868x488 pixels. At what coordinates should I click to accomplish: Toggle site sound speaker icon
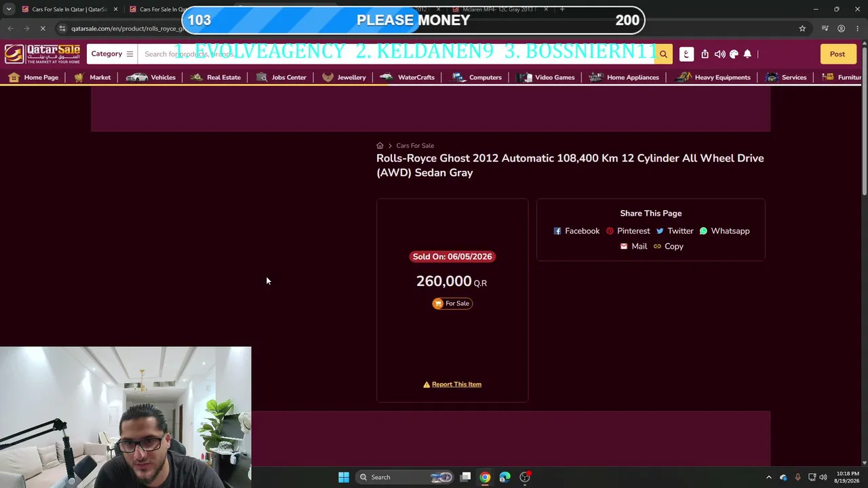coord(719,54)
